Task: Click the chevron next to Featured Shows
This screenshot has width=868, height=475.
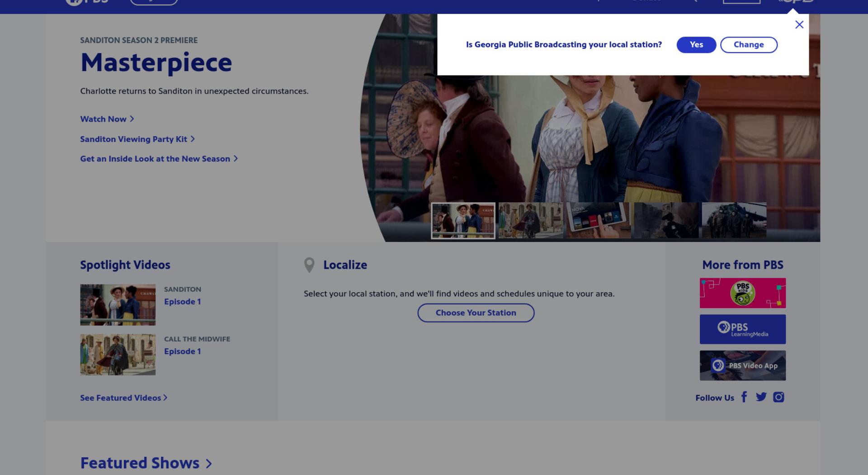Action: pos(209,464)
